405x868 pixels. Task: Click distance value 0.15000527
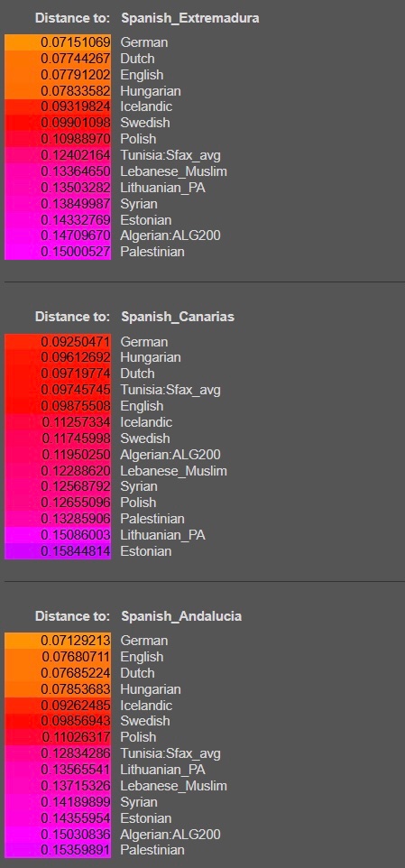pos(77,252)
